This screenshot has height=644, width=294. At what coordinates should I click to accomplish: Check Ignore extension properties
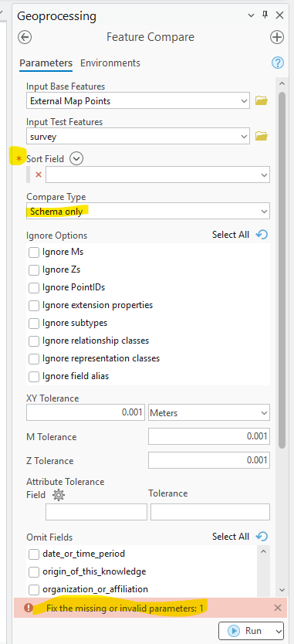click(x=34, y=306)
